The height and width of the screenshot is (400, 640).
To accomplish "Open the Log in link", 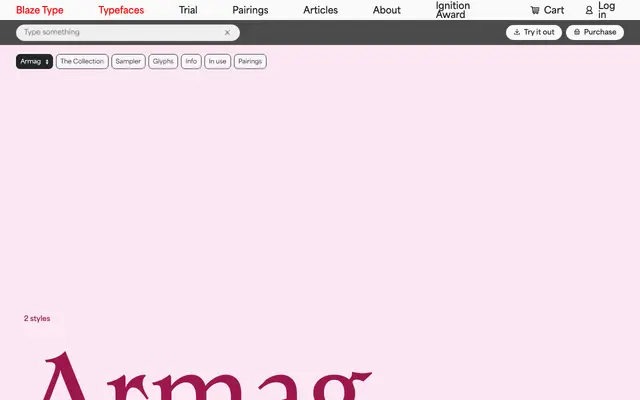I will coord(607,10).
